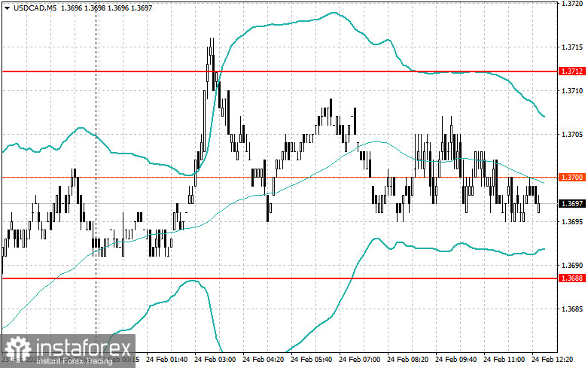The image size is (588, 368).
Task: Click the 24 Feb 07:00 time label
Action: 359,360
